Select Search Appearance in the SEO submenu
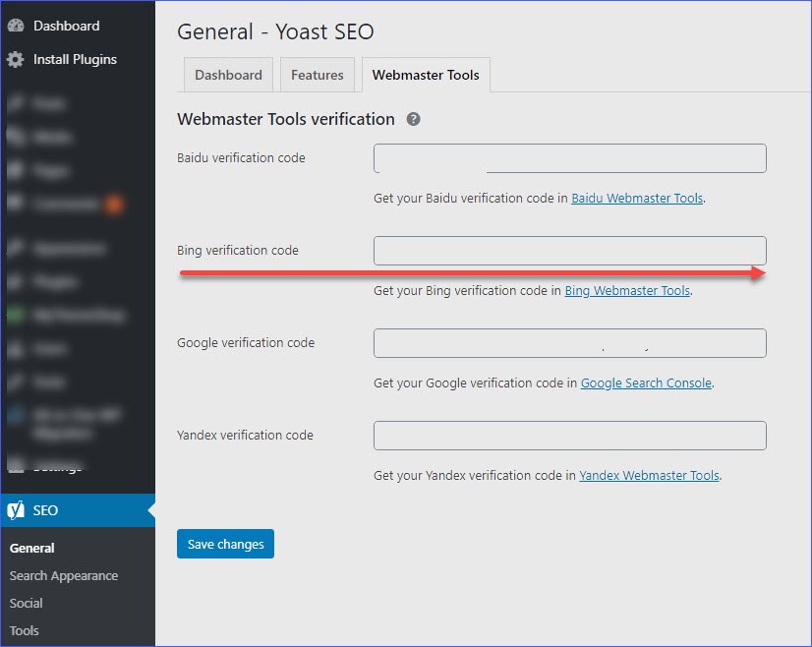This screenshot has width=812, height=647. [64, 575]
